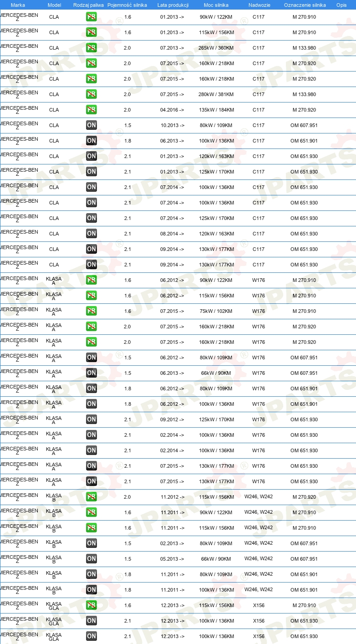This screenshot has width=356, height=644.
Task: Click ON diesel icon for CLA 10.2013 row
Action: [x=92, y=125]
